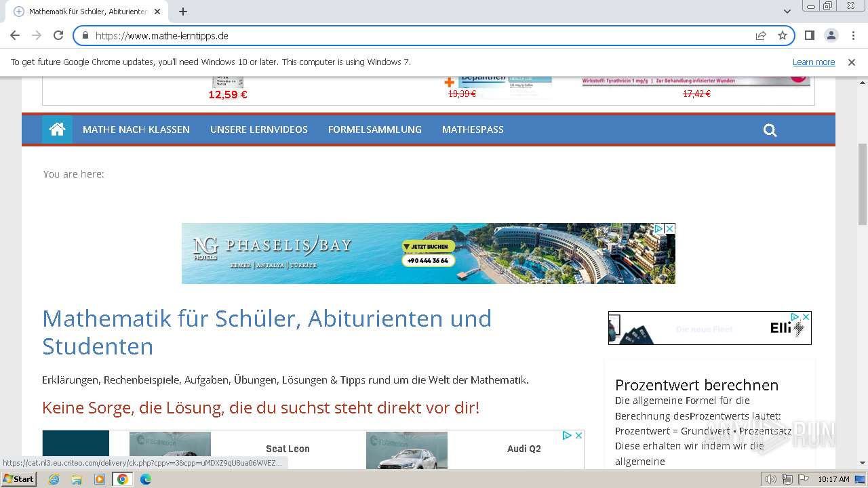The width and height of the screenshot is (868, 488).
Task: Click the Mathematik für Schüler heading
Action: coord(267,332)
